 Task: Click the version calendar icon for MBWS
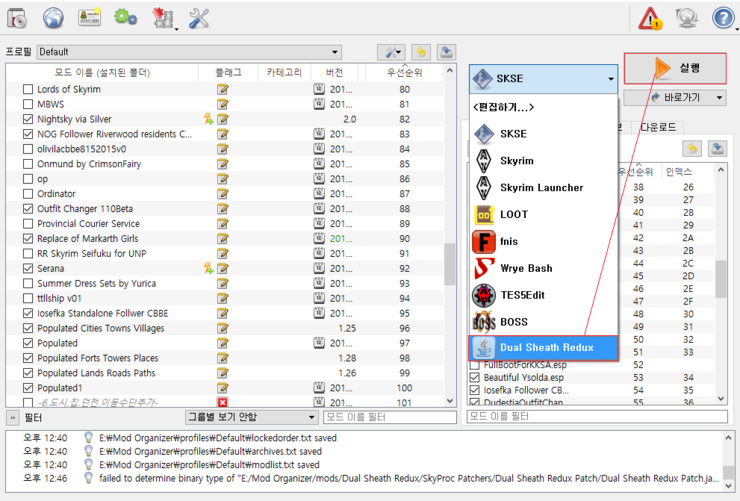click(x=319, y=104)
